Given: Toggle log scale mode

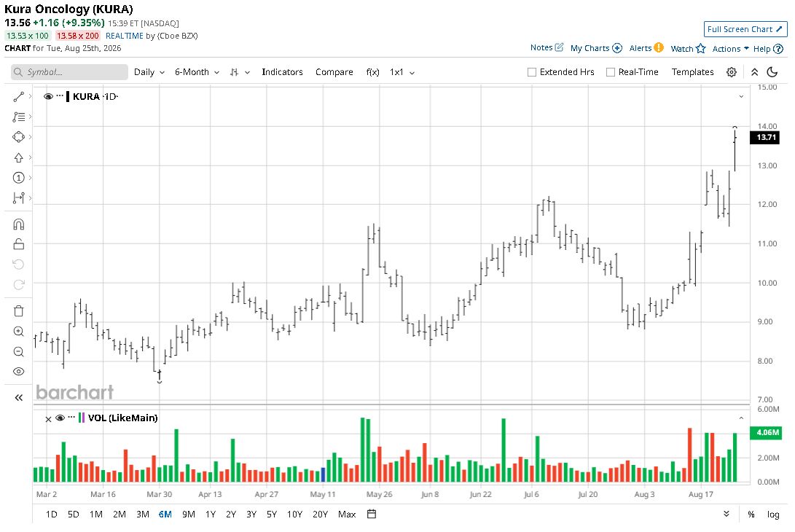Looking at the screenshot, I should pyautogui.click(x=772, y=515).
